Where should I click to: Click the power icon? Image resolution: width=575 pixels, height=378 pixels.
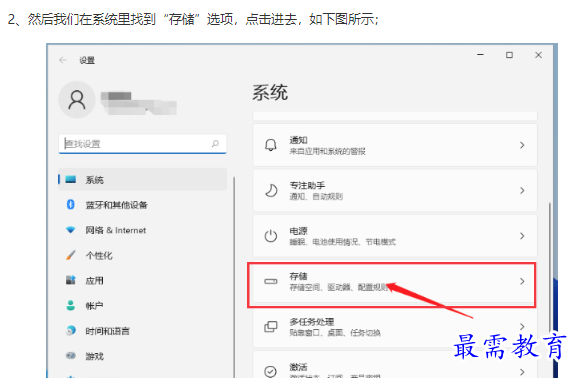(x=271, y=236)
